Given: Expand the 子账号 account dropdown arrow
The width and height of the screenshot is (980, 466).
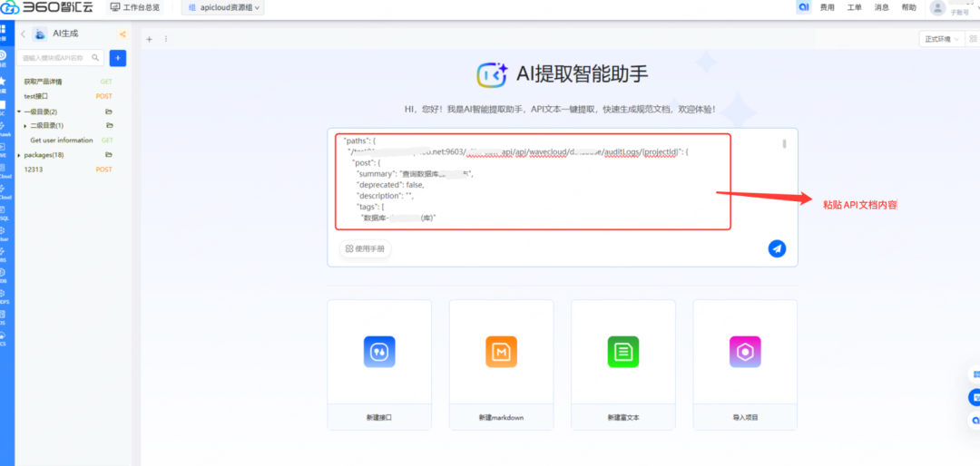Looking at the screenshot, I should 977,7.
